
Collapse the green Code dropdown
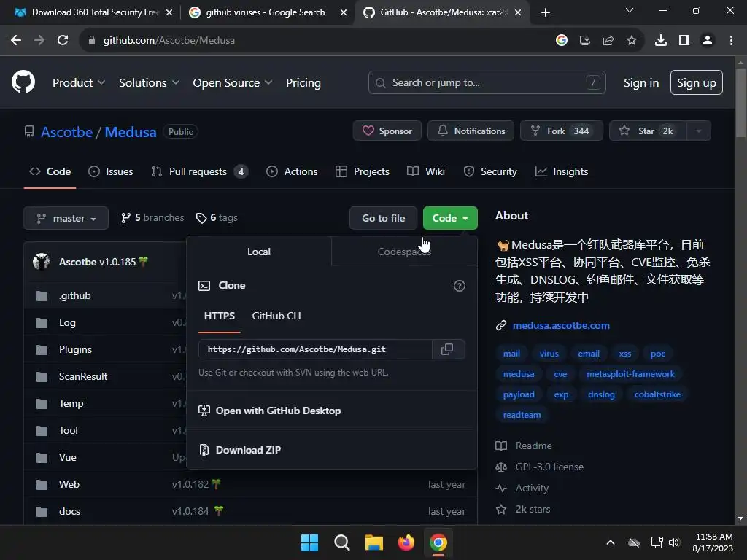(x=450, y=218)
